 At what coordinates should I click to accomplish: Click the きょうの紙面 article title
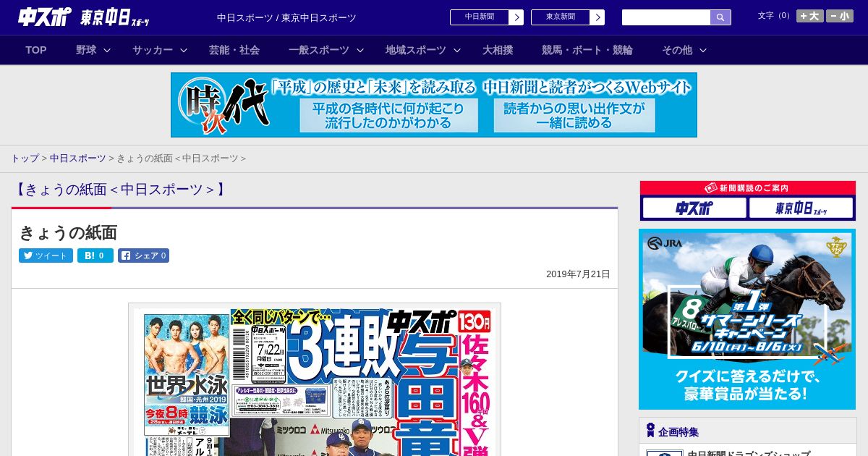click(x=68, y=233)
